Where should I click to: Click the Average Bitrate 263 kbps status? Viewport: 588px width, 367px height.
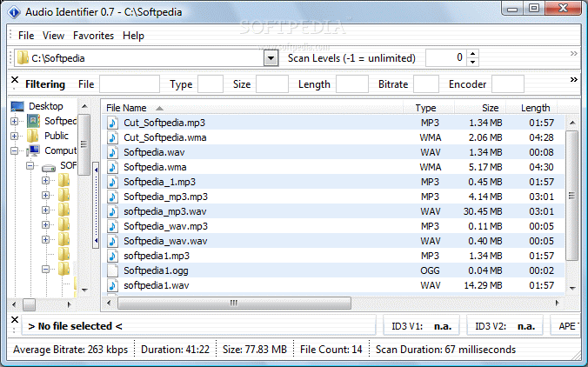70,350
